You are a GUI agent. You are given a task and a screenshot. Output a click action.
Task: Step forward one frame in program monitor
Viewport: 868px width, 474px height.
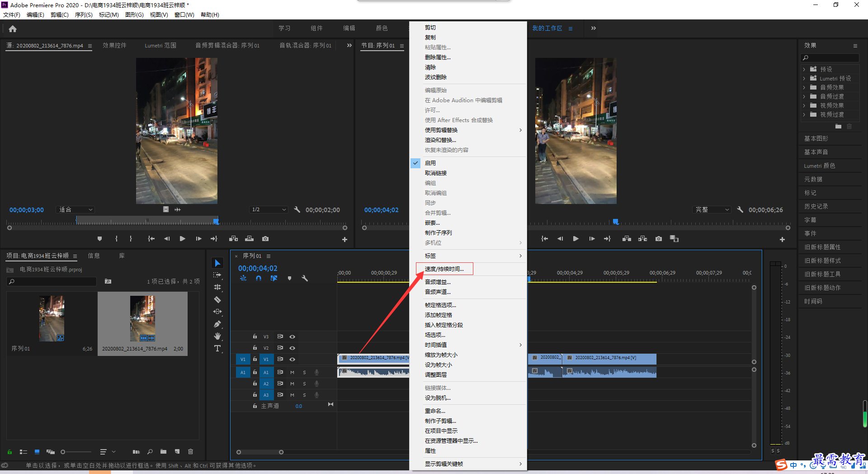tap(592, 239)
